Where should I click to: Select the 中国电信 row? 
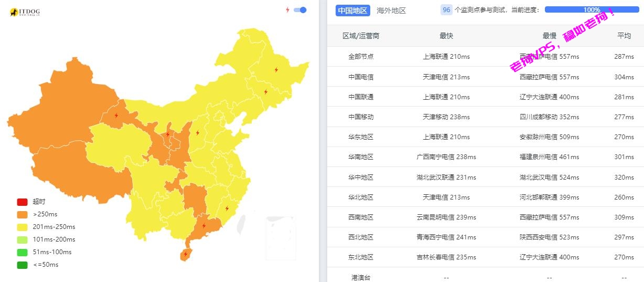tap(485, 77)
